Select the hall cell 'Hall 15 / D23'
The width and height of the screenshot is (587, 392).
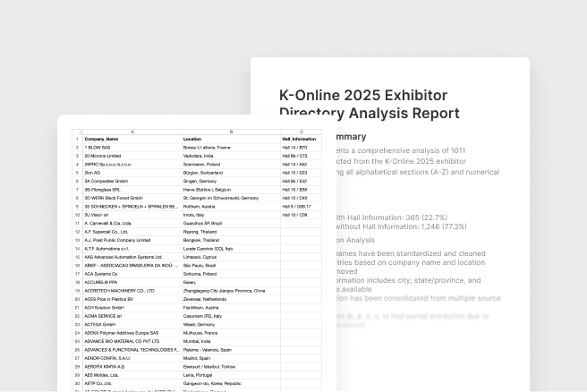[301, 173]
